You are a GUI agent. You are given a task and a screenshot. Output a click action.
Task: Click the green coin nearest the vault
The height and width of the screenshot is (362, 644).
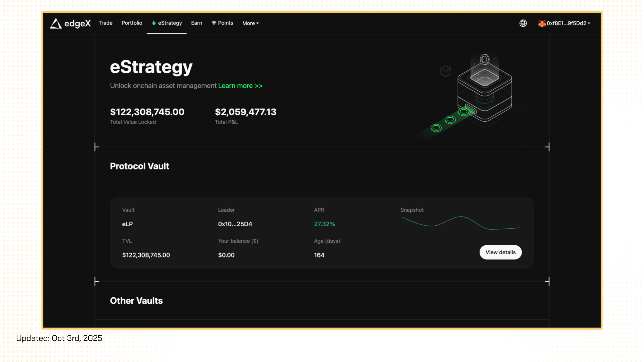coord(463,112)
